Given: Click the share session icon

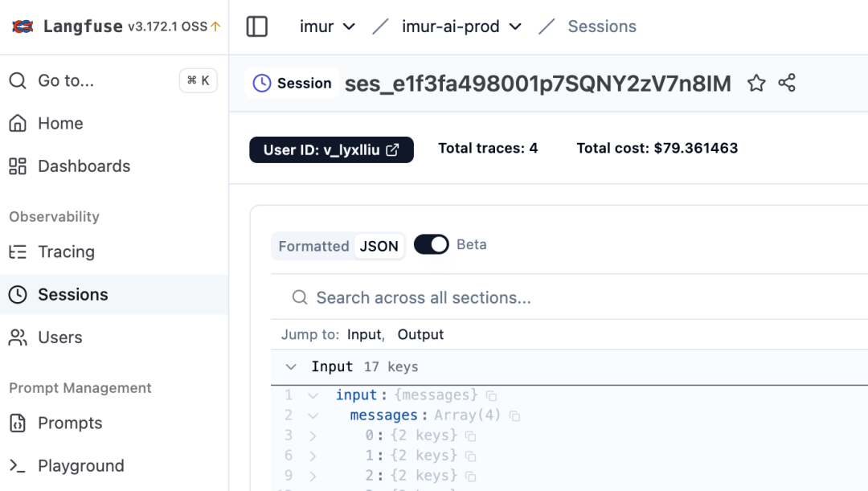Looking at the screenshot, I should (787, 83).
